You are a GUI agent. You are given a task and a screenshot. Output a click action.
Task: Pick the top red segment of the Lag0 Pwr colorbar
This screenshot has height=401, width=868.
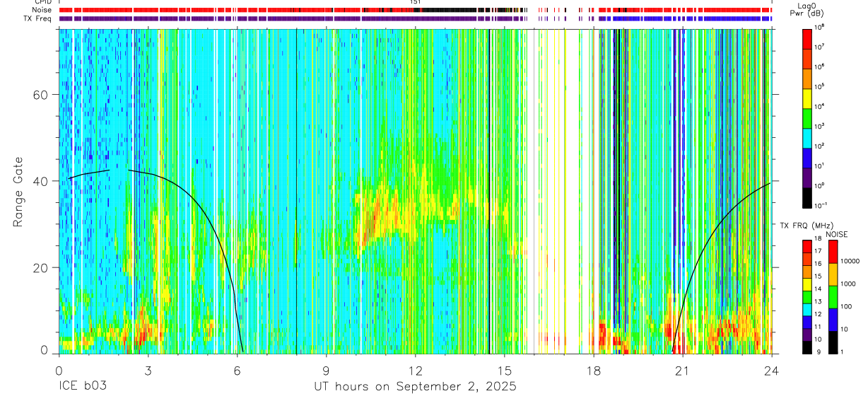coord(807,38)
